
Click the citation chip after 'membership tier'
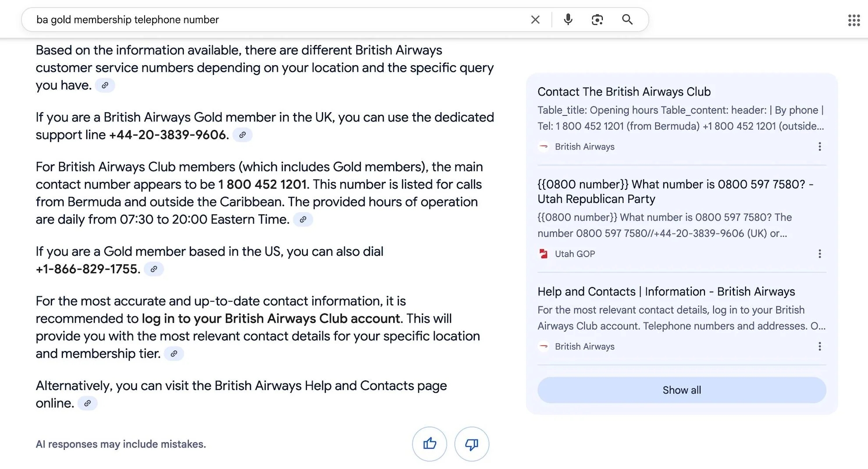[174, 353]
